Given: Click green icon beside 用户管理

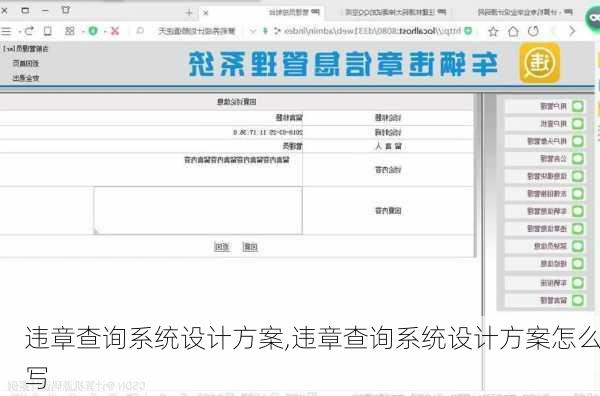Looking at the screenshot, I should (578, 106).
